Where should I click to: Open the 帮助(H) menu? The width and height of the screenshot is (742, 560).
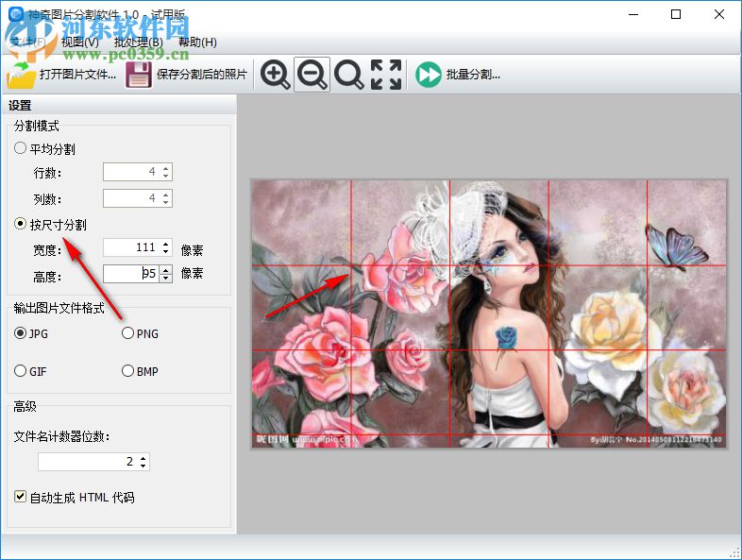click(197, 42)
